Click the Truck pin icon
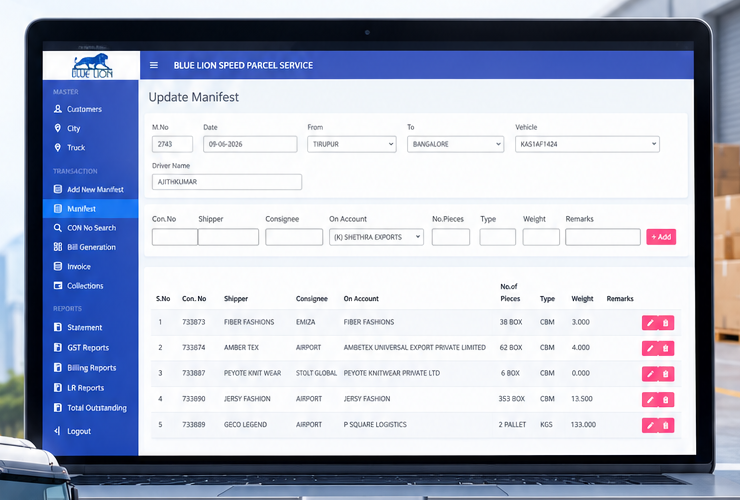Image resolution: width=740 pixels, height=500 pixels. (x=58, y=148)
